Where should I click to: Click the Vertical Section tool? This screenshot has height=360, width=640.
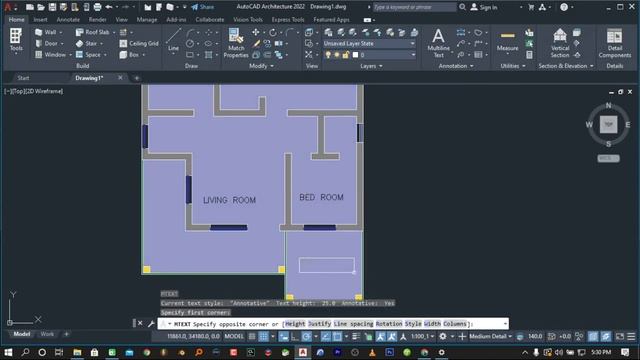[560, 43]
